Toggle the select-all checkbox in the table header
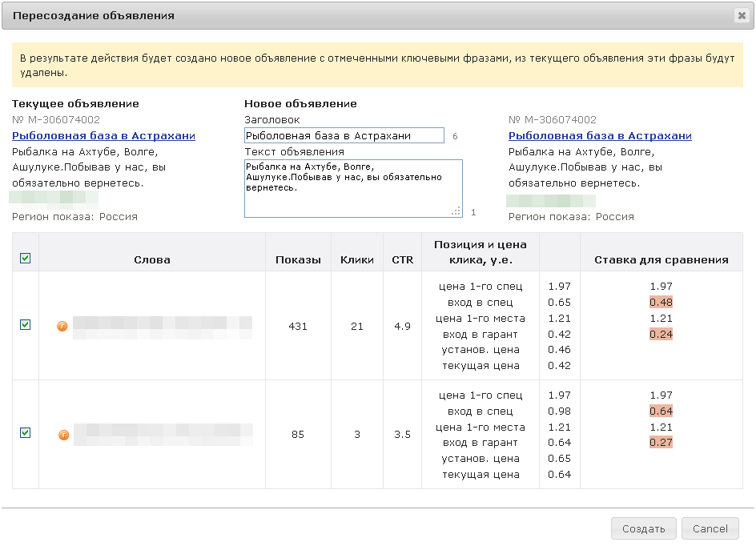Image resolution: width=756 pixels, height=546 pixels. tap(25, 258)
